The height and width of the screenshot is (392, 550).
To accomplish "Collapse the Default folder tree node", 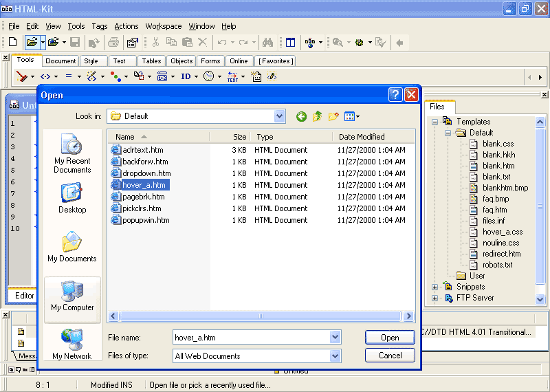I will point(448,133).
